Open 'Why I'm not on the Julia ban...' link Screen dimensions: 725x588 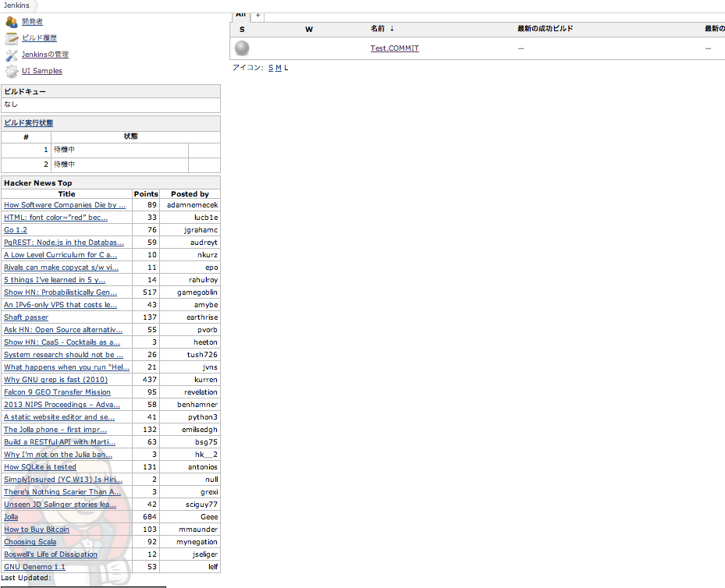pos(59,454)
